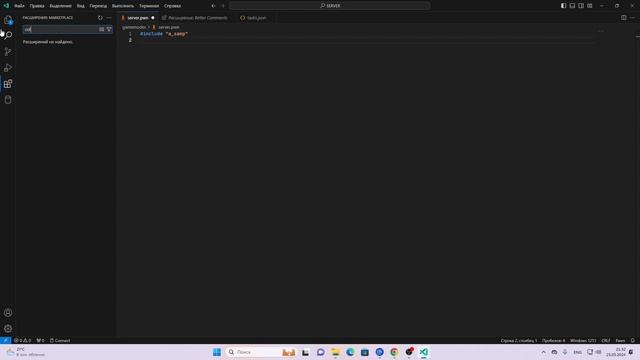Switch to the Better Comments extension tab
This screenshot has height=360, width=640.
tap(198, 18)
